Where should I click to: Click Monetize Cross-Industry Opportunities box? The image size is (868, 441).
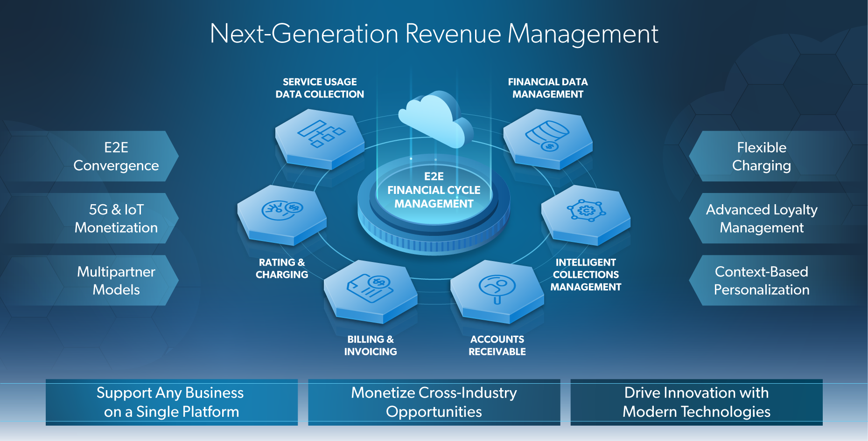[434, 402]
